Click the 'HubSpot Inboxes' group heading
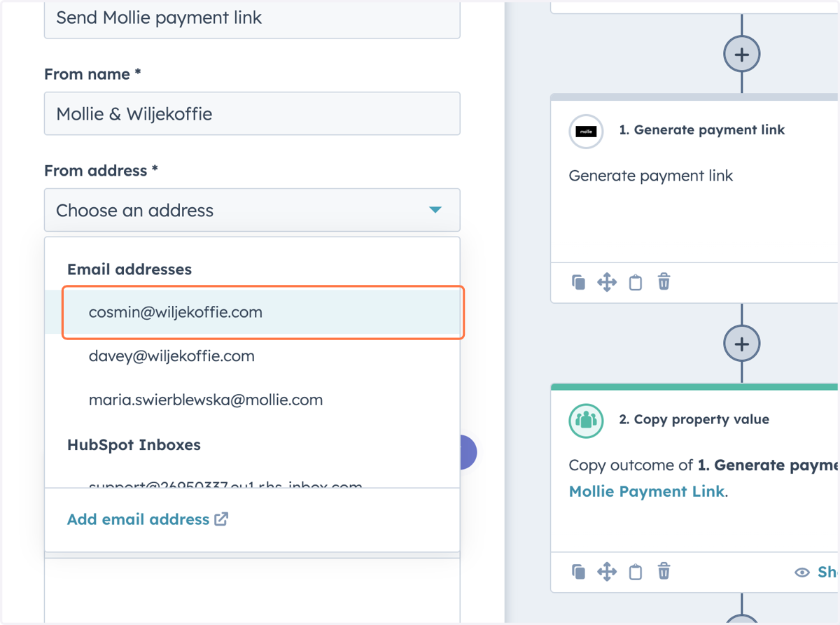Screen dimensions: 840x625 click(x=134, y=444)
